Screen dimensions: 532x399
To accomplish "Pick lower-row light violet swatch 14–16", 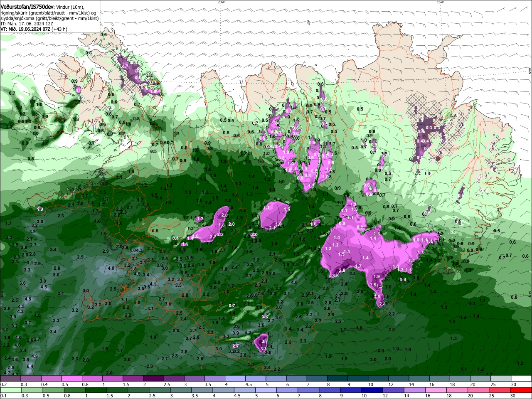I will pos(414,390).
